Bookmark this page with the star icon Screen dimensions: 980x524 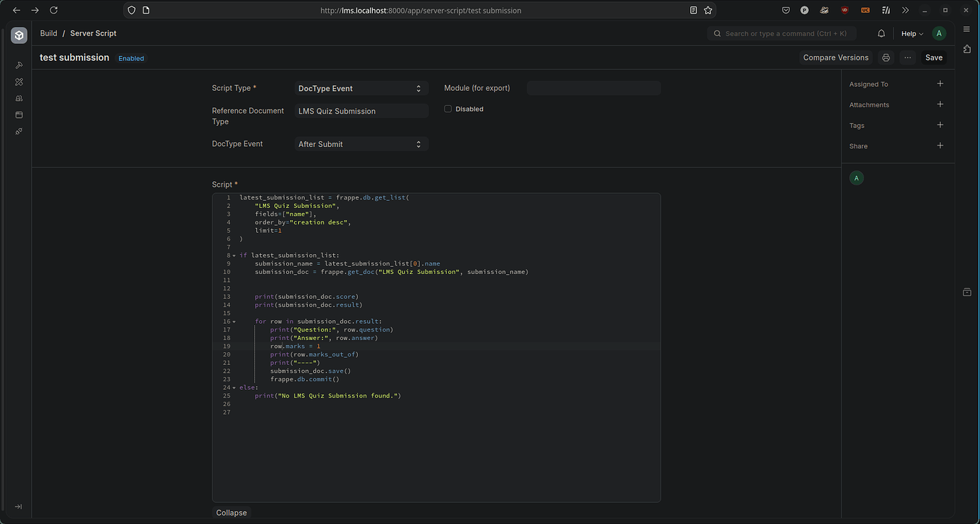pyautogui.click(x=708, y=11)
